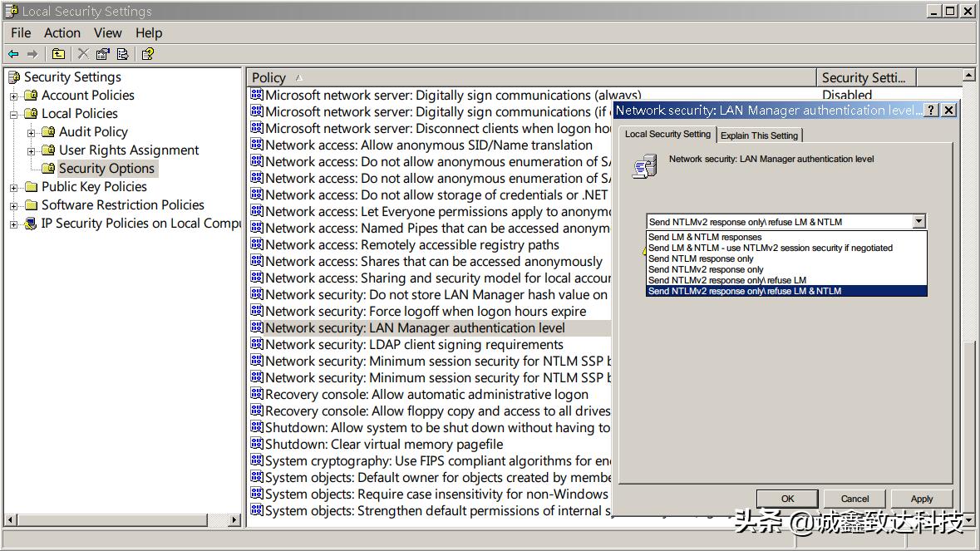Expand the Audit Policy node
Viewport: 980px width, 551px height.
pos(32,132)
